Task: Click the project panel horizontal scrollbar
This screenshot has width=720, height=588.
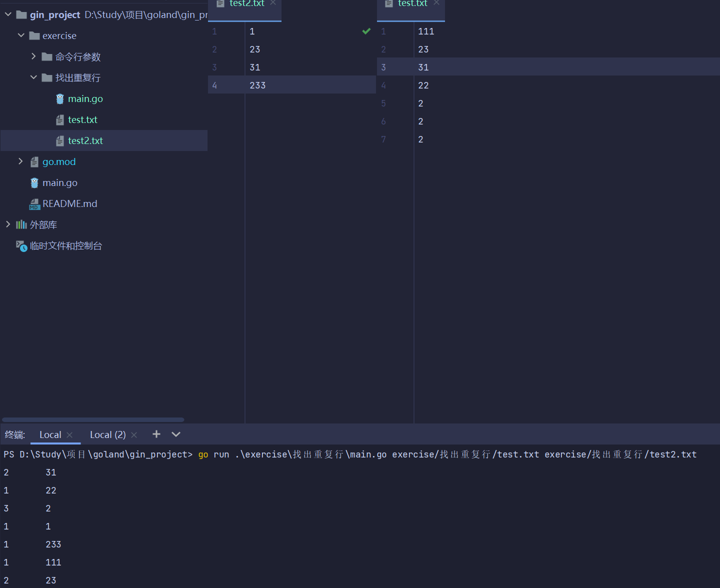Action: pyautogui.click(x=93, y=419)
